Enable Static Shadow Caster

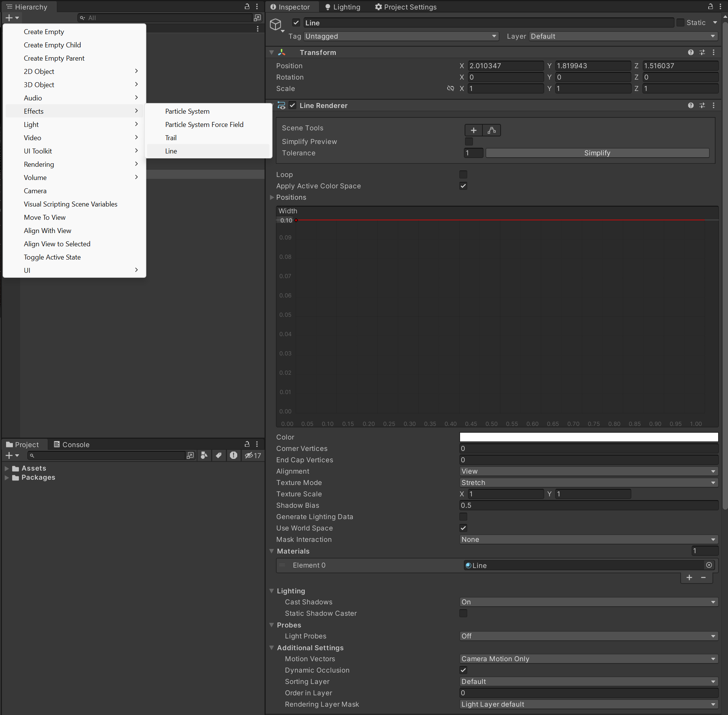tap(463, 613)
